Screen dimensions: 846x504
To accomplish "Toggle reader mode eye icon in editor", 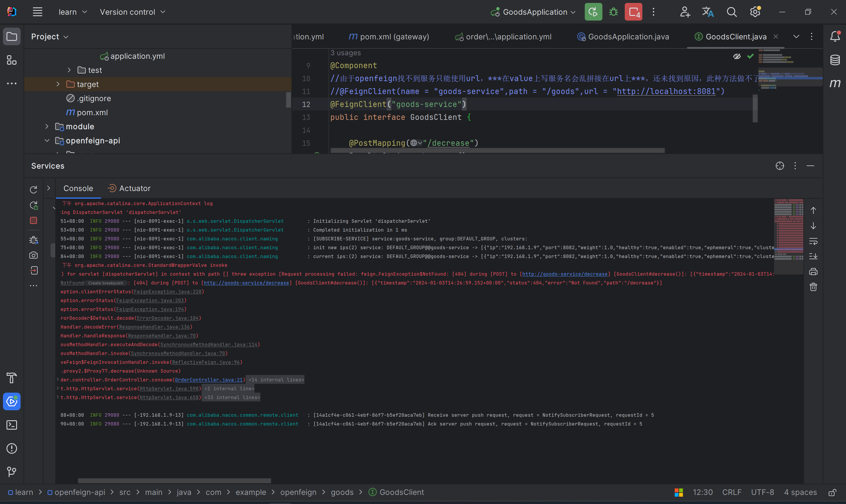I will (737, 56).
